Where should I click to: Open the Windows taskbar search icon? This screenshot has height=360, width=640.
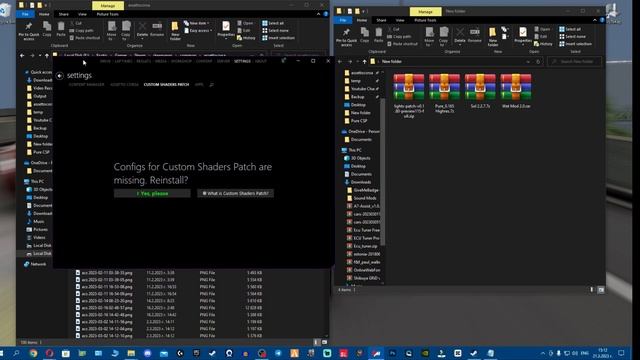coord(16,353)
